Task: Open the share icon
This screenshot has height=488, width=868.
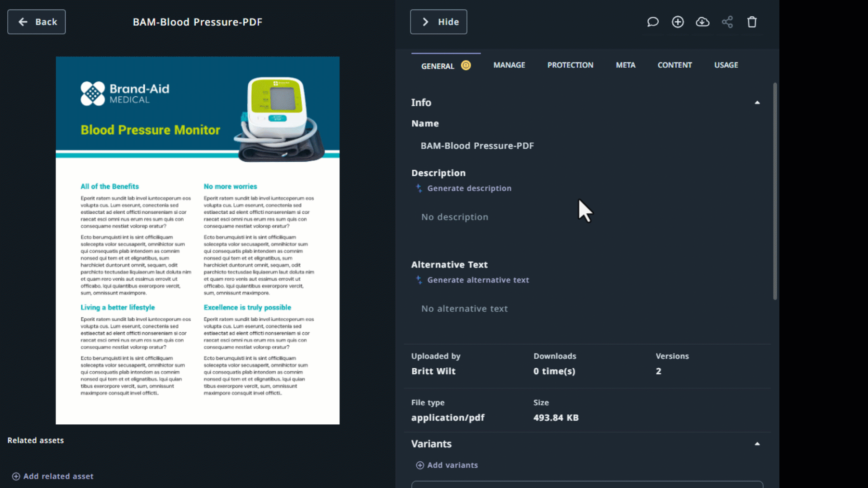Action: (x=727, y=22)
